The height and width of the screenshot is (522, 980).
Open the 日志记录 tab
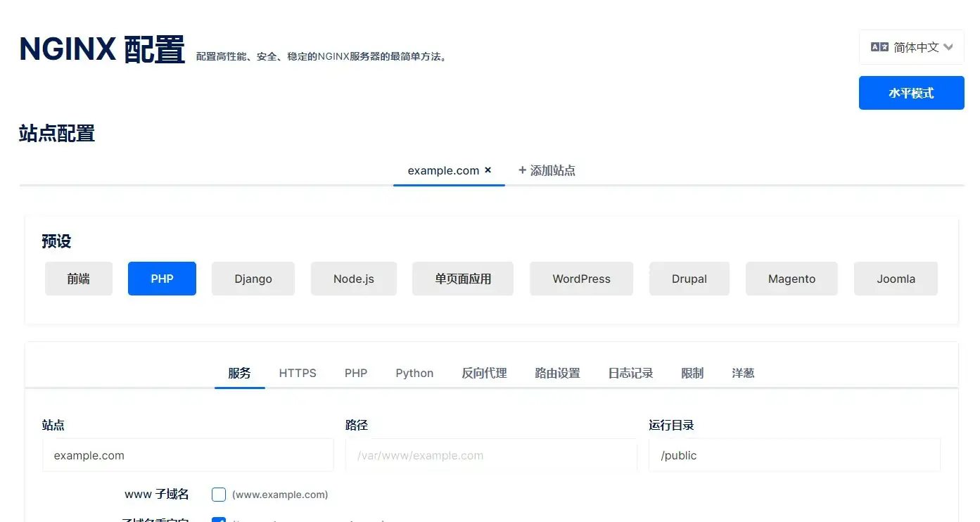point(630,373)
